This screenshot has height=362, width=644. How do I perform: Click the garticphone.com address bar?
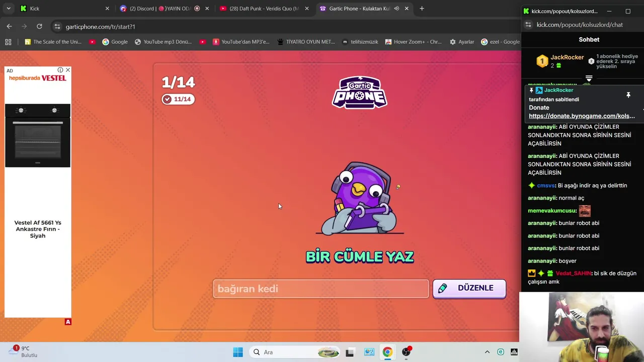(x=287, y=27)
